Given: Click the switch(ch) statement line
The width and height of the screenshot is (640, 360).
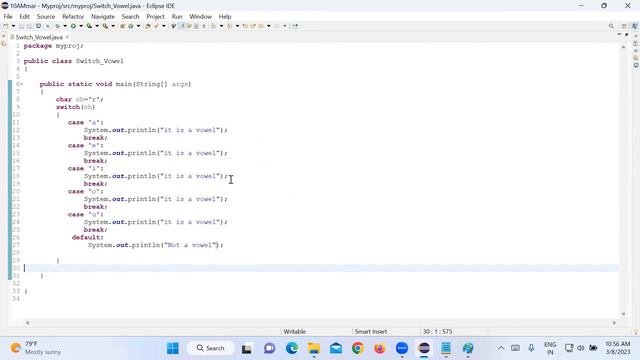Looking at the screenshot, I should click(75, 107).
